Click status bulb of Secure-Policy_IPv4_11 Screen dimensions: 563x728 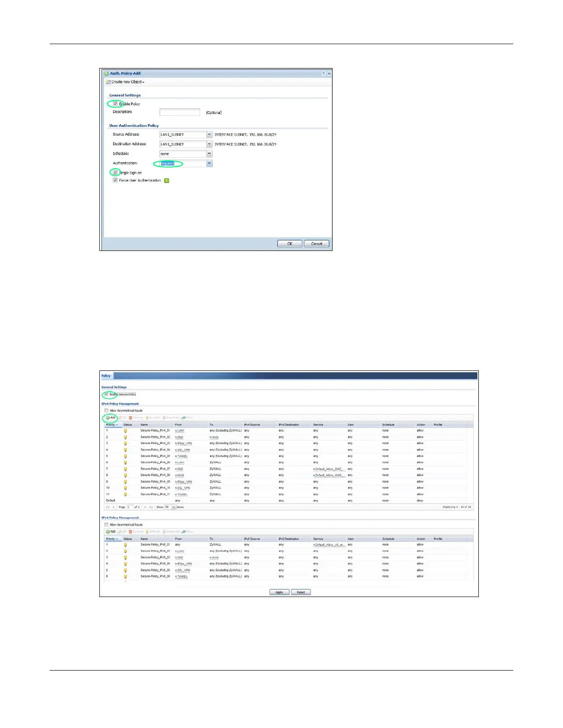pyautogui.click(x=125, y=495)
